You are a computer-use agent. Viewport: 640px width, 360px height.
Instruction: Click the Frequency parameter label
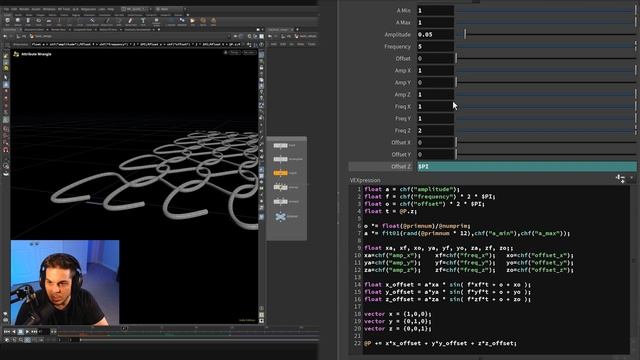[x=397, y=47]
